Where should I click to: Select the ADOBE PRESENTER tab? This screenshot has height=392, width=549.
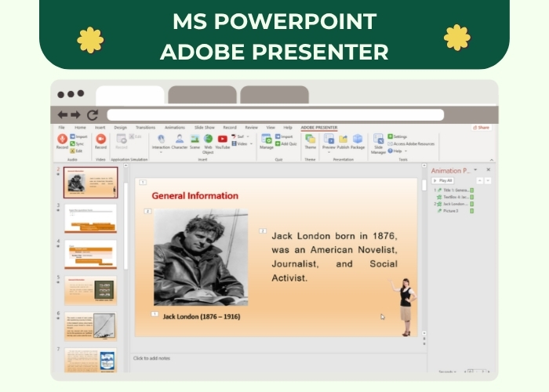point(319,127)
